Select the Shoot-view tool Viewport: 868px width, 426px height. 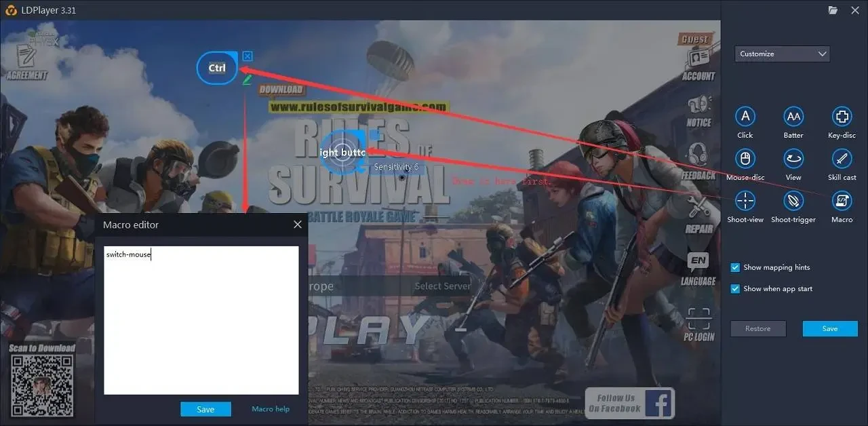[x=745, y=201]
